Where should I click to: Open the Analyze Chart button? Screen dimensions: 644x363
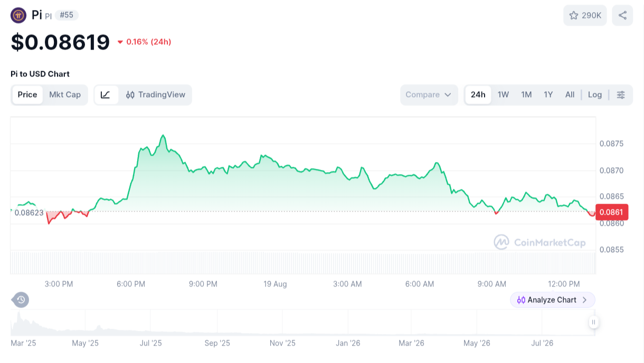[553, 300]
